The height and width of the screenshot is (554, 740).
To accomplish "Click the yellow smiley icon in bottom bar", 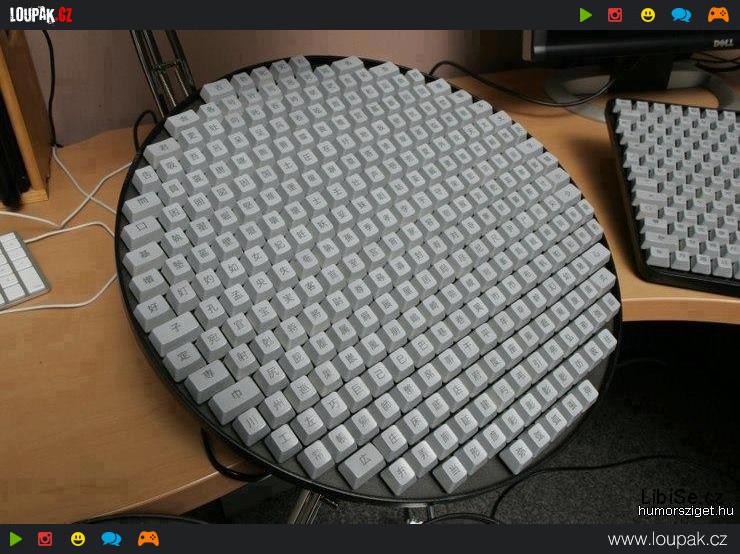I will [x=78, y=539].
